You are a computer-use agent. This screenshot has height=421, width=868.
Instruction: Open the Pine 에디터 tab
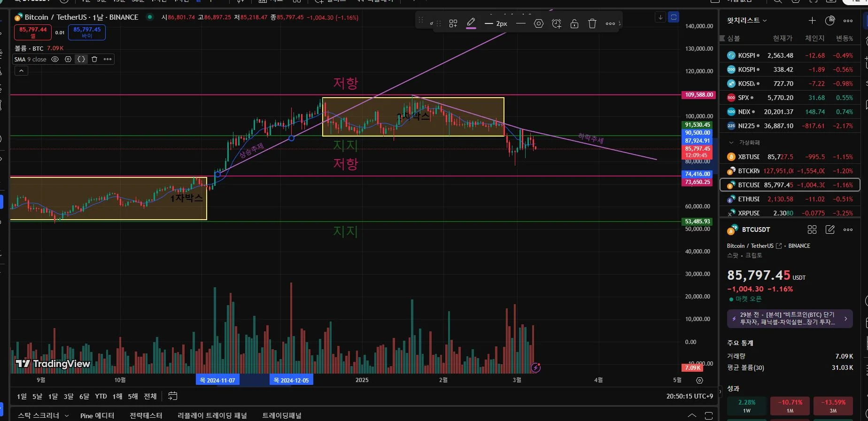tap(97, 415)
